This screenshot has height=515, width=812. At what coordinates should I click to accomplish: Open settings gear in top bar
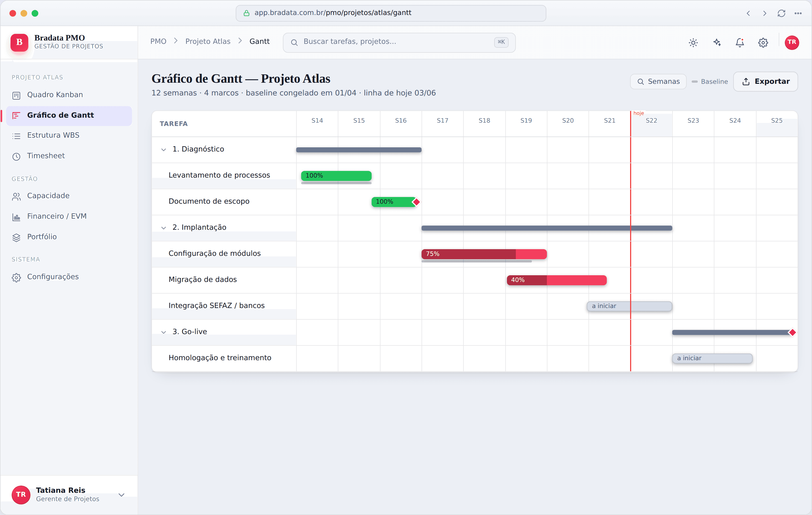763,42
